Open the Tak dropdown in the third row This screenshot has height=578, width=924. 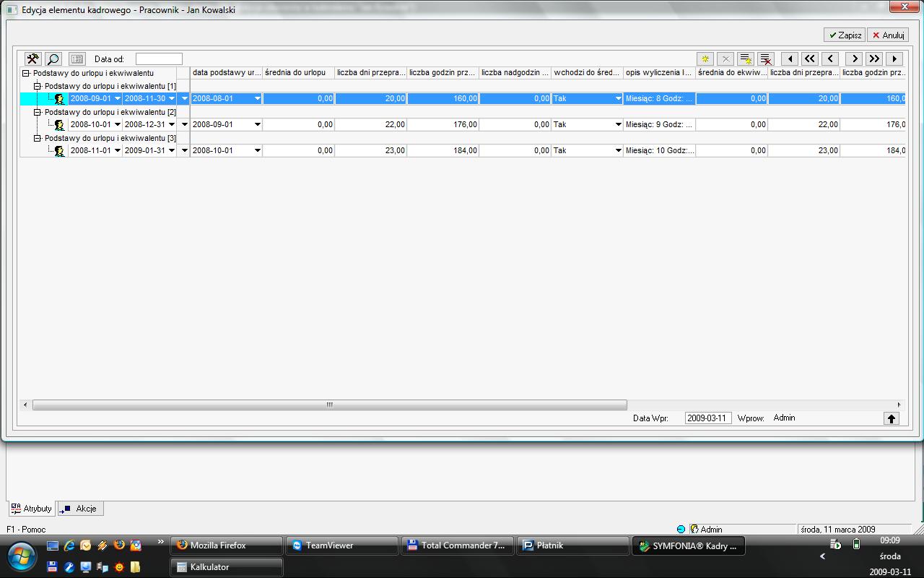tap(618, 151)
